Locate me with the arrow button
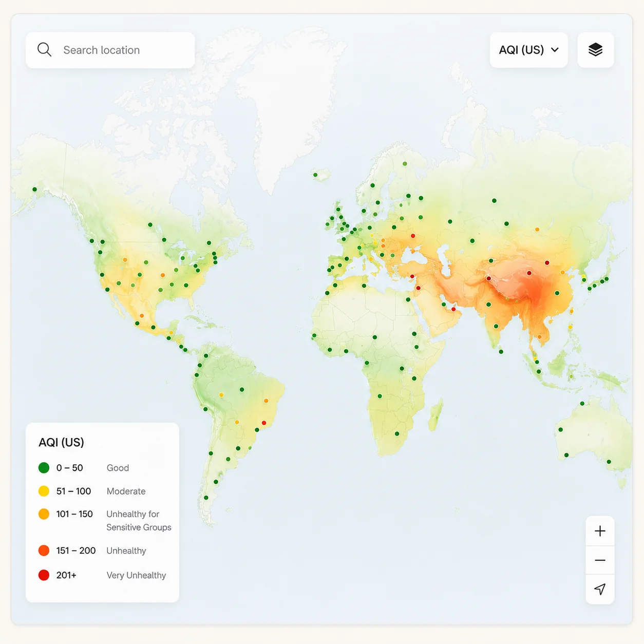644x644 pixels. pyautogui.click(x=600, y=589)
